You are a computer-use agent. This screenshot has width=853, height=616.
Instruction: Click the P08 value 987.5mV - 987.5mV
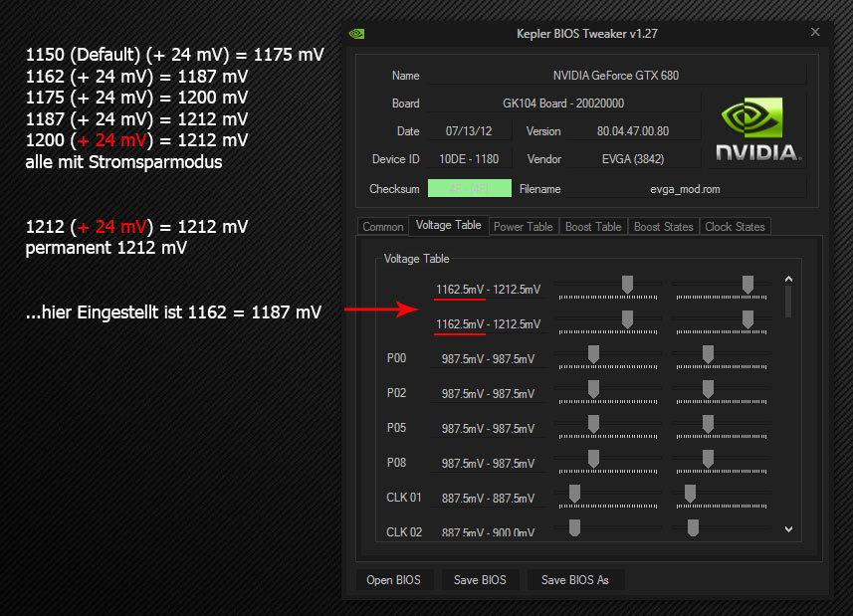coord(488,463)
